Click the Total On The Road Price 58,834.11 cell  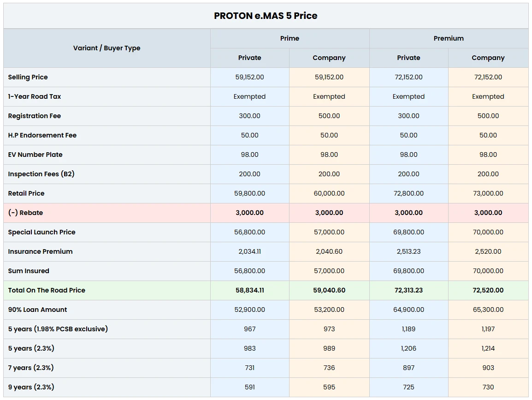(x=249, y=290)
